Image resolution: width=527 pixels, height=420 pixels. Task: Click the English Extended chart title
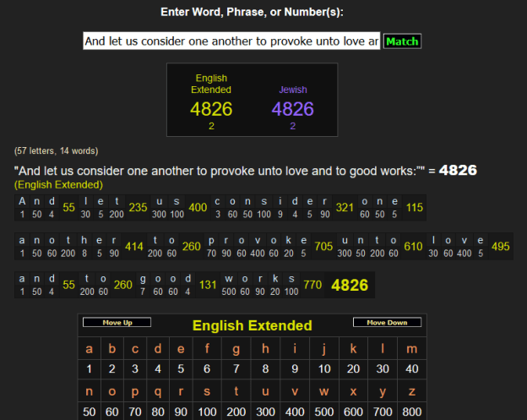pyautogui.click(x=252, y=325)
